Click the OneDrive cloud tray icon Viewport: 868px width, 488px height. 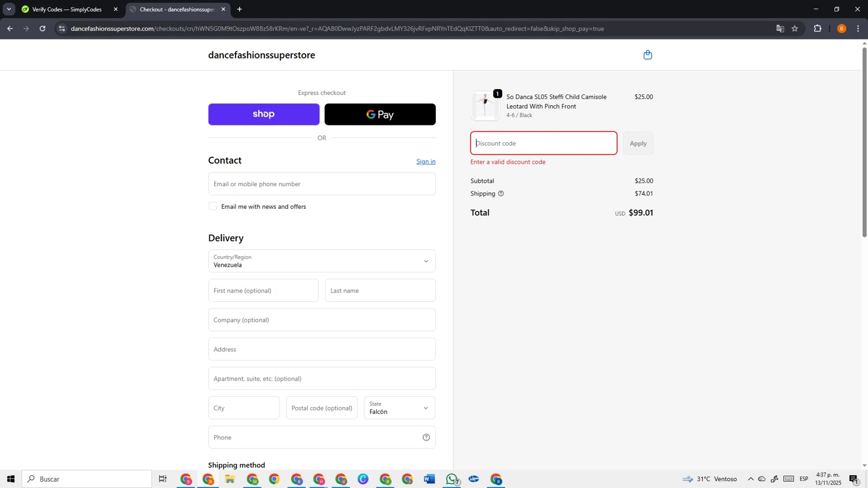[x=762, y=479]
